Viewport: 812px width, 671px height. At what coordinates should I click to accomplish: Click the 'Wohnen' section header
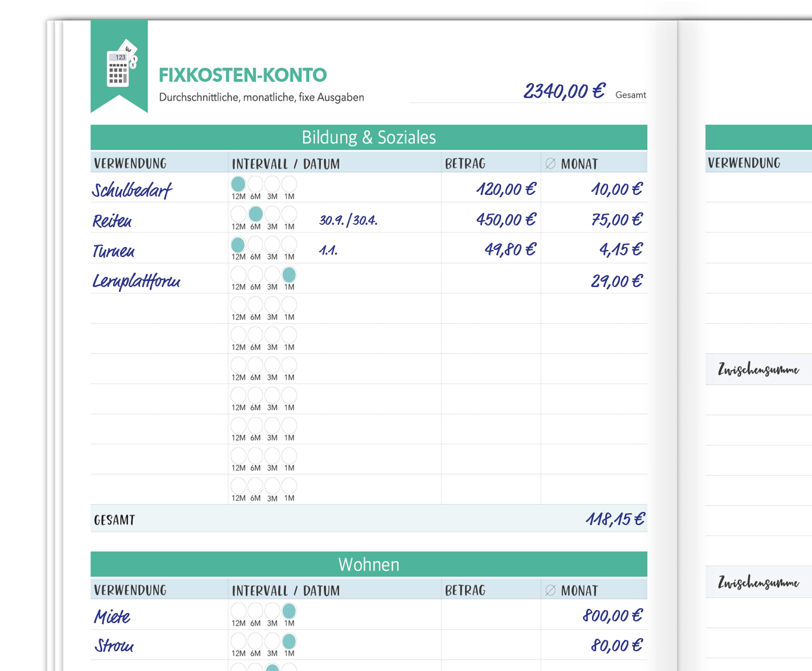pyautogui.click(x=369, y=565)
